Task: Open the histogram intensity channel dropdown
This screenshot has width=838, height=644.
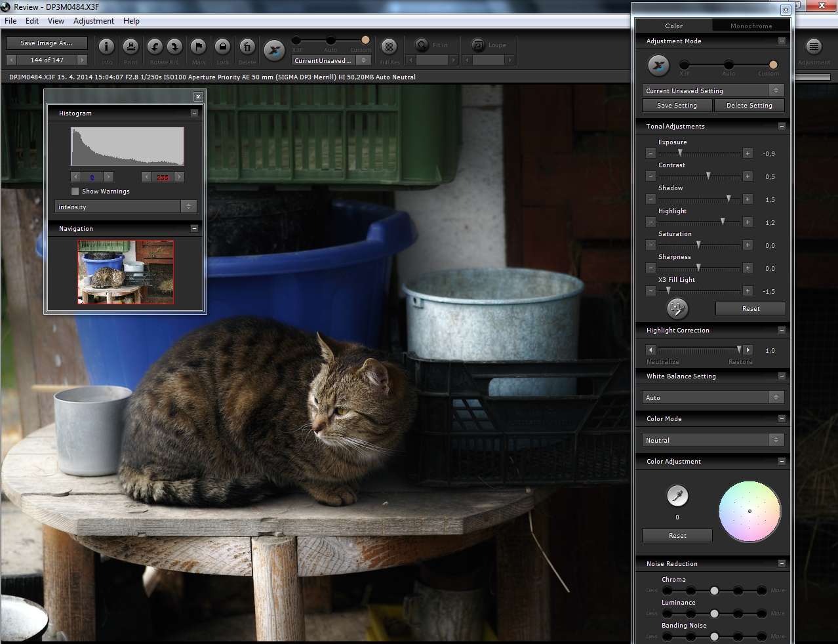Action: coord(125,207)
